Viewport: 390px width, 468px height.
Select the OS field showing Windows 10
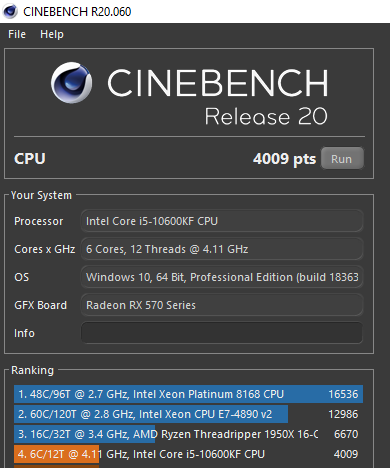[222, 277]
